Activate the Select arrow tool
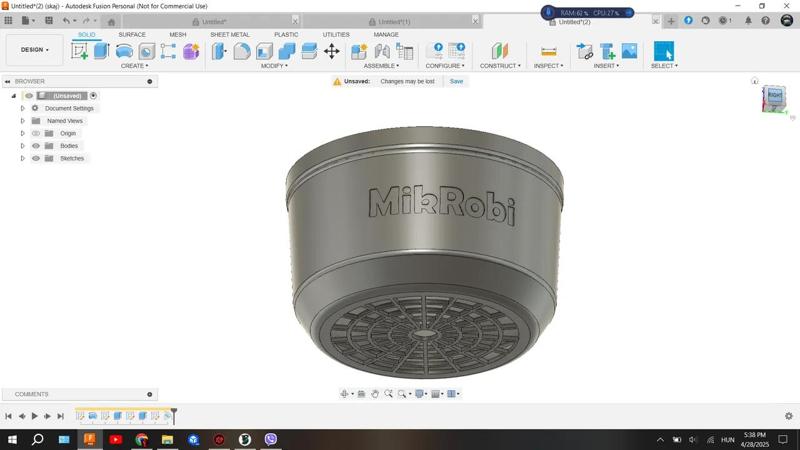Screen dimensions: 800x450 pos(664,51)
